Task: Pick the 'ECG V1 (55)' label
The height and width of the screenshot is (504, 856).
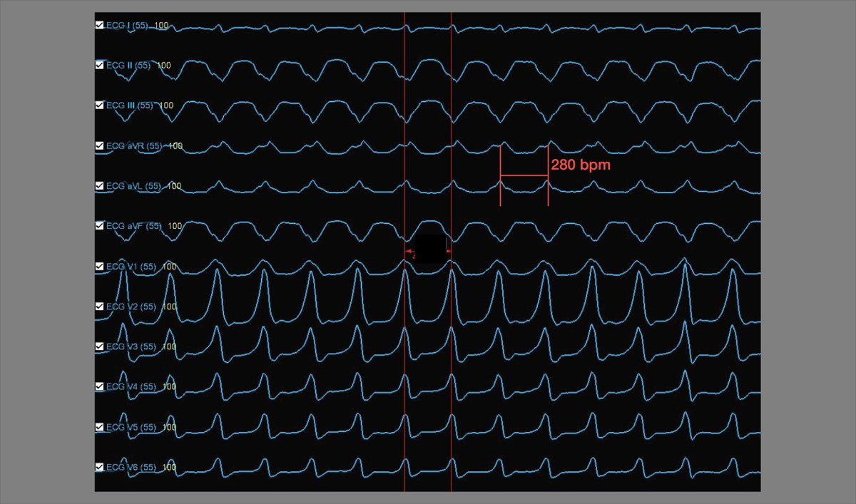Action: 131,267
